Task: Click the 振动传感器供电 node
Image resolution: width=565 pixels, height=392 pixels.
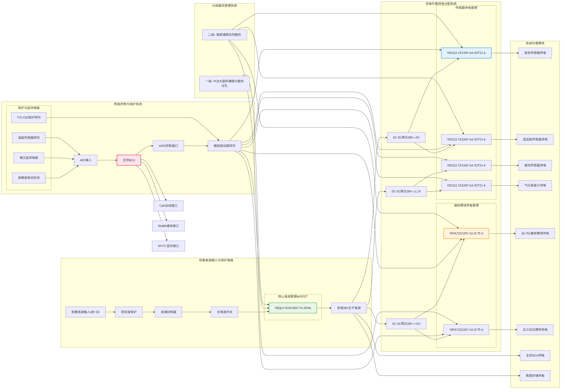Action: 535,165
